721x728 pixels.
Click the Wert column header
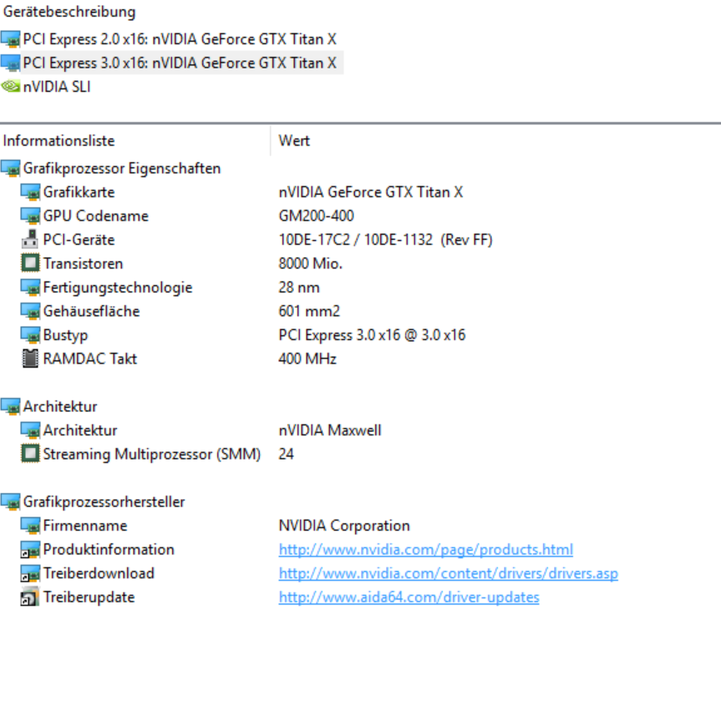(294, 140)
